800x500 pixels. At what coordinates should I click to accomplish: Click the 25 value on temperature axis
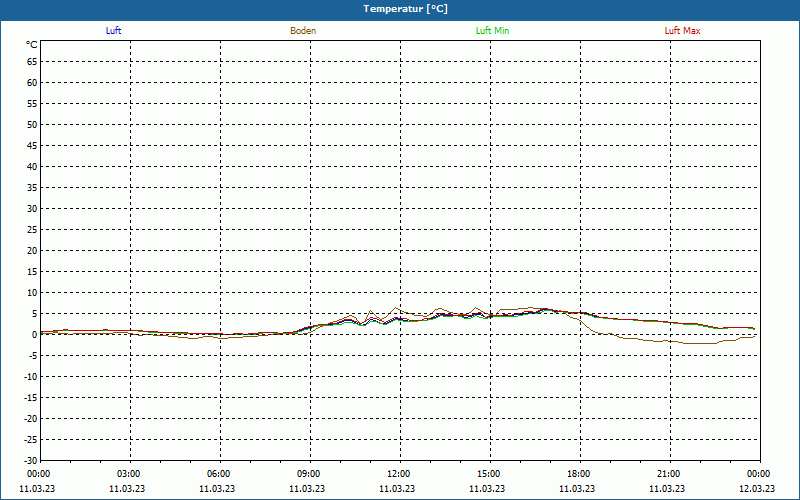[x=32, y=230]
